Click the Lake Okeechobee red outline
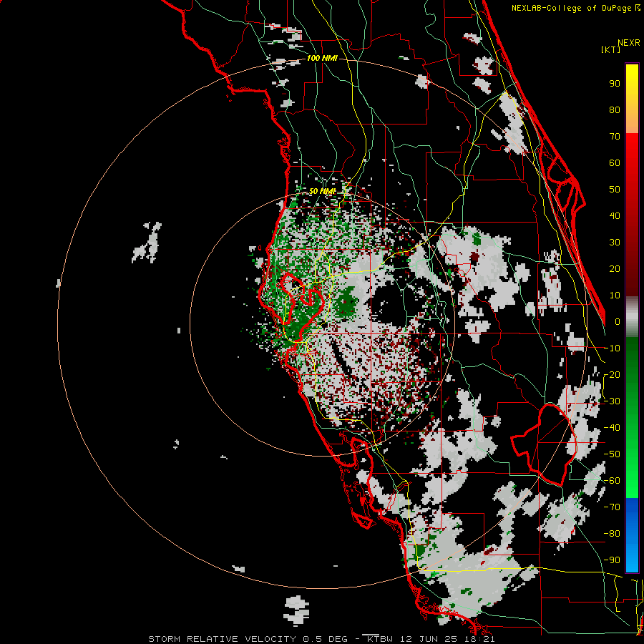This screenshot has height=644, width=644. tap(543, 444)
